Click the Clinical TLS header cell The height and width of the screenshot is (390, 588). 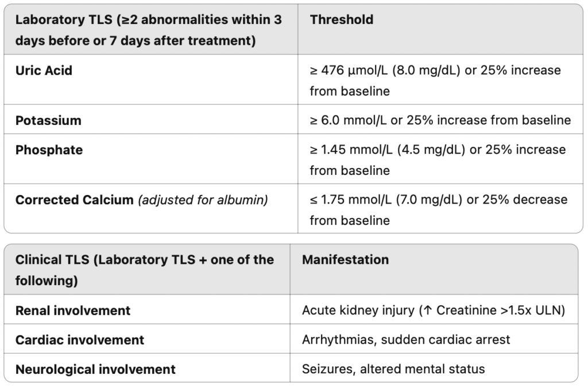145,270
